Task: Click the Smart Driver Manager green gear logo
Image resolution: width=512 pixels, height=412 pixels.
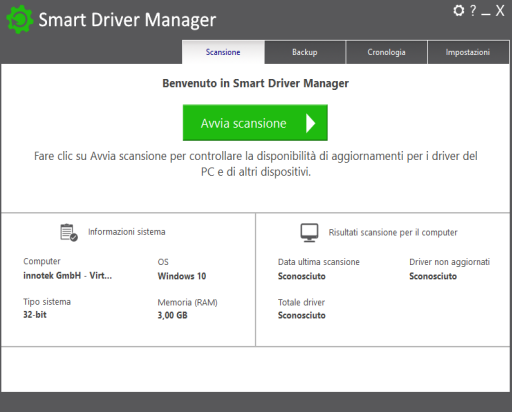Action: (20, 19)
